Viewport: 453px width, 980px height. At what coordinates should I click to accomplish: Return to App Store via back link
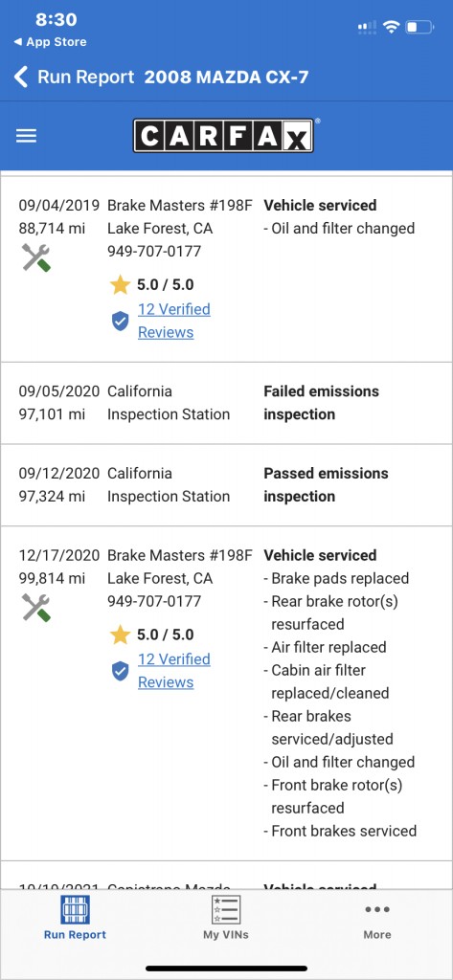[x=50, y=42]
